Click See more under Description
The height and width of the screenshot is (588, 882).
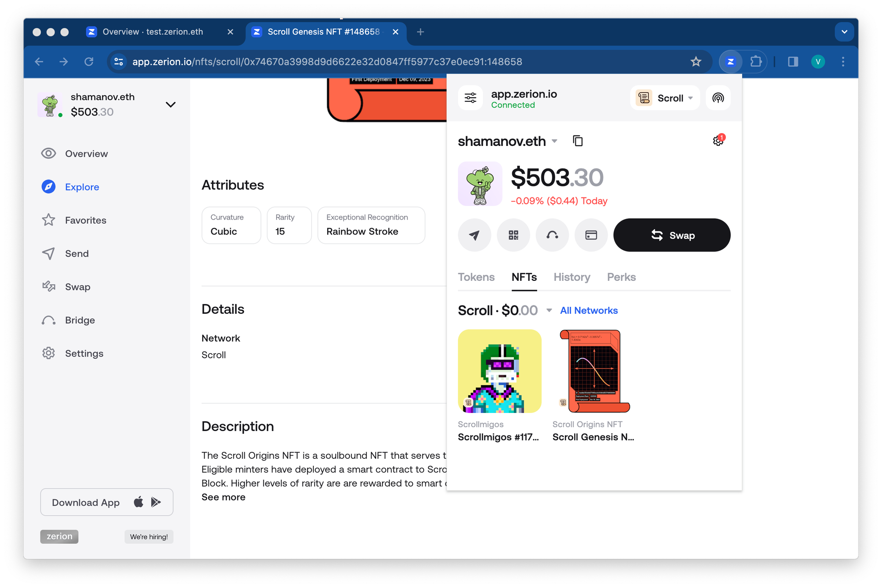pyautogui.click(x=224, y=497)
